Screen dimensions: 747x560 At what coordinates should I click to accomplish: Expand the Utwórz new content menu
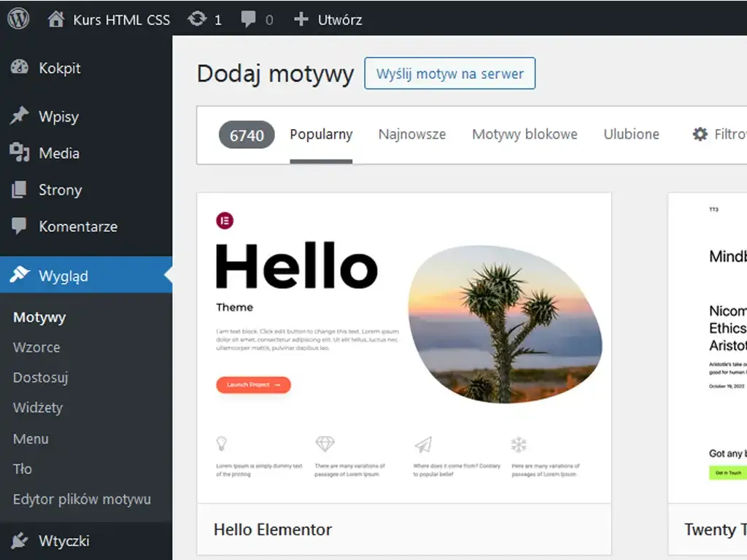pos(327,20)
